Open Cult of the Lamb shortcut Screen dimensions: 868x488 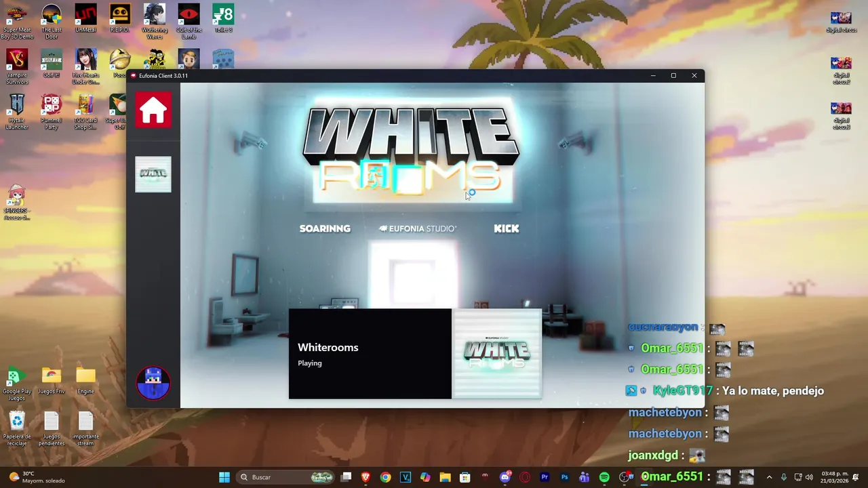click(189, 22)
